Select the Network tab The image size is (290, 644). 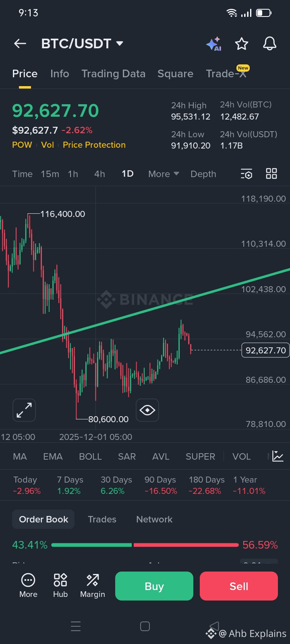tap(154, 519)
